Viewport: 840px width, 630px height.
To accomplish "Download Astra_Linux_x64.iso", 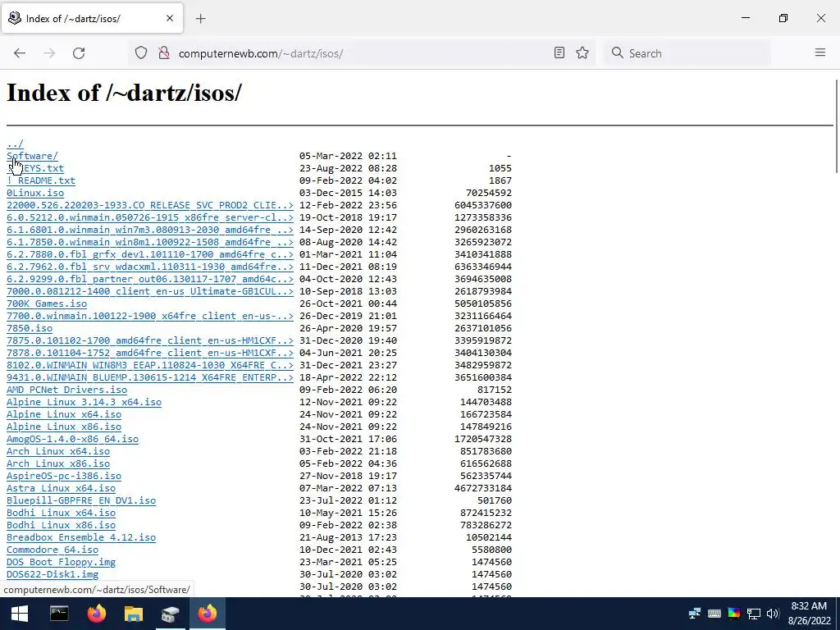I will (61, 489).
